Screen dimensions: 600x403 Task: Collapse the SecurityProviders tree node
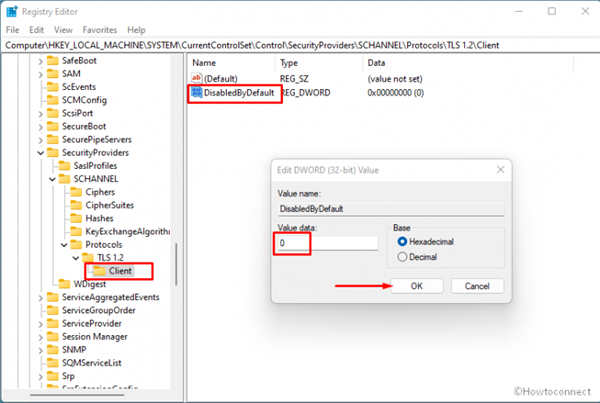pyautogui.click(x=41, y=153)
